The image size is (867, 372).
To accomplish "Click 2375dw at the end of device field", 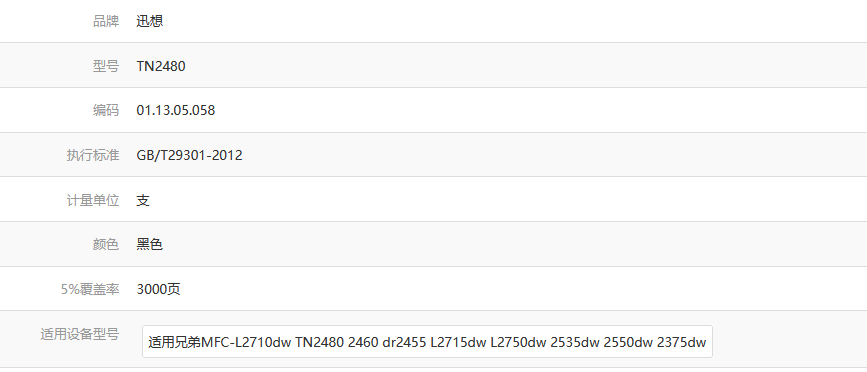I will 681,342.
